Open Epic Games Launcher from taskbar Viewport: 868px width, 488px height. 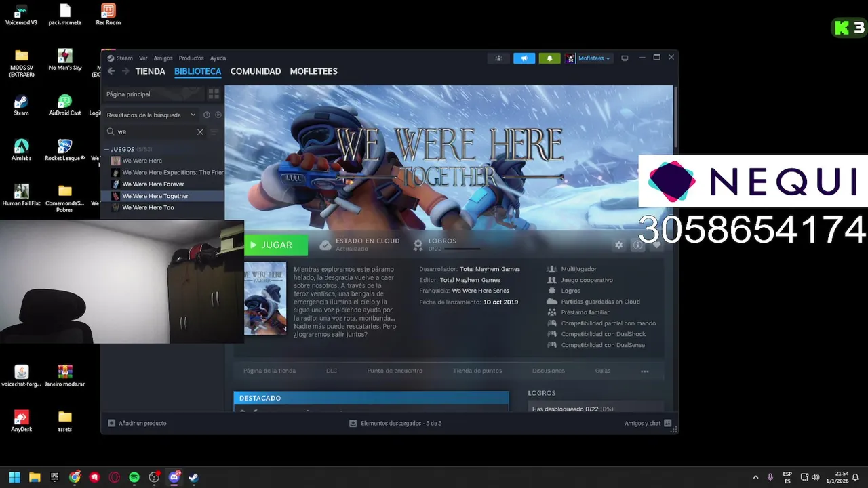tap(54, 477)
